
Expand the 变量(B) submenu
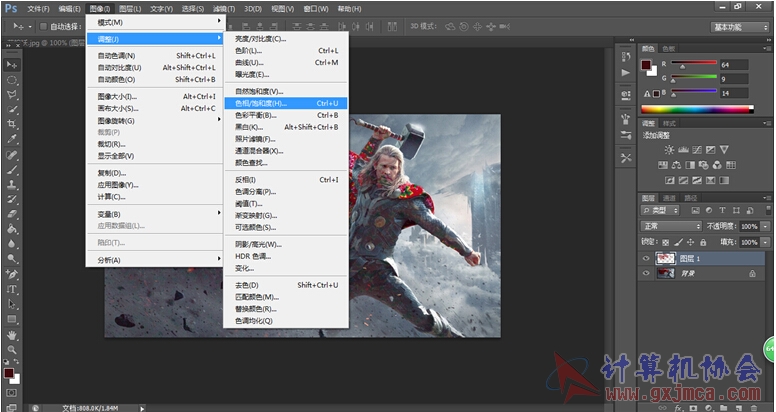pyautogui.click(x=155, y=214)
